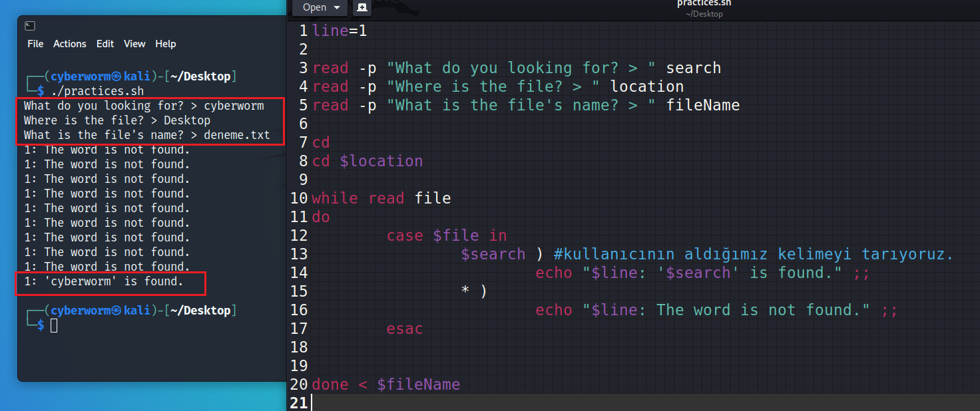
Task: Expand the dropdown arrow beside Open
Action: tap(337, 7)
